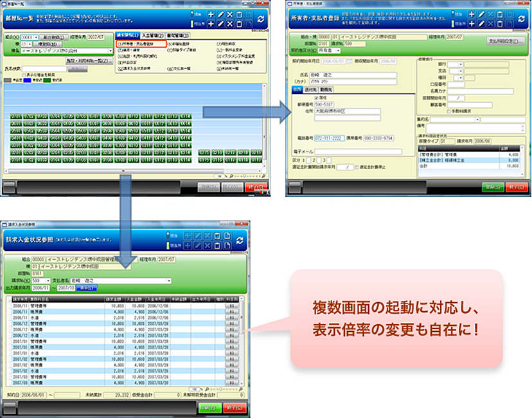Click blue 表示(L) button in billing window
Viewport: 532px width, 418px height.
point(87,288)
